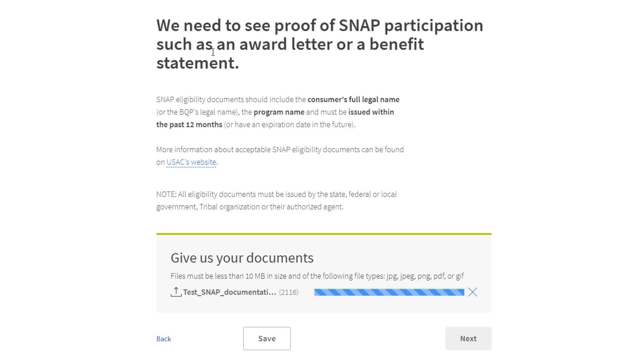Select the Test_SNAP_documentati... file name
Screen dimensions: 644x362
230,292
